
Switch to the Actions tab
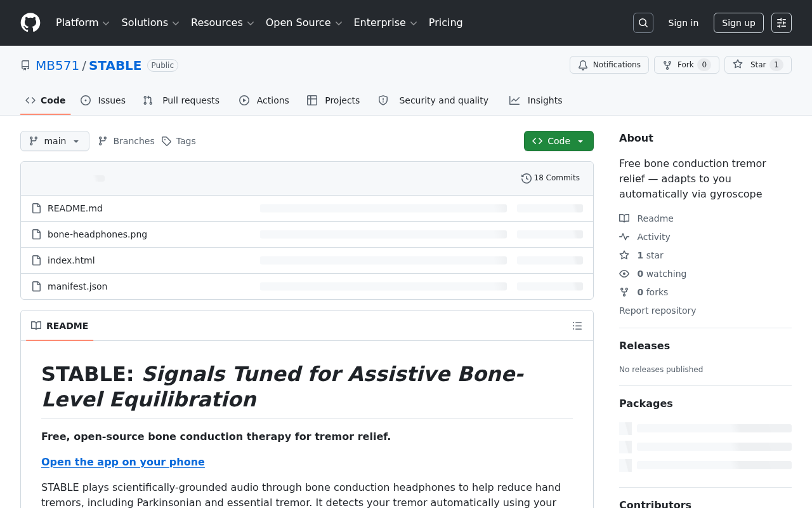tap(264, 100)
